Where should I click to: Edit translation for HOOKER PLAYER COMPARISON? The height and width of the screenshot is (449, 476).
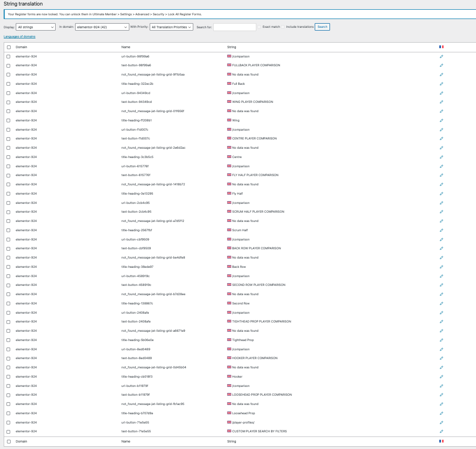[441, 358]
